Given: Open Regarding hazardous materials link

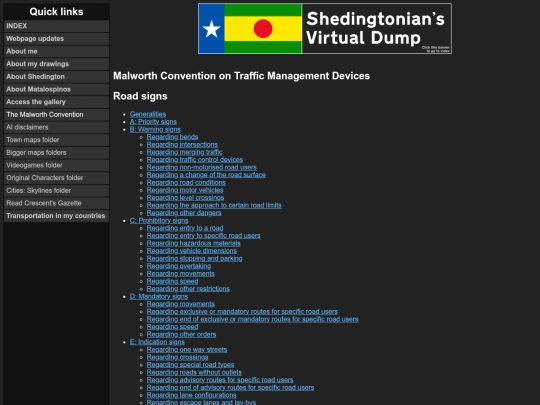Looking at the screenshot, I should click(194, 243).
